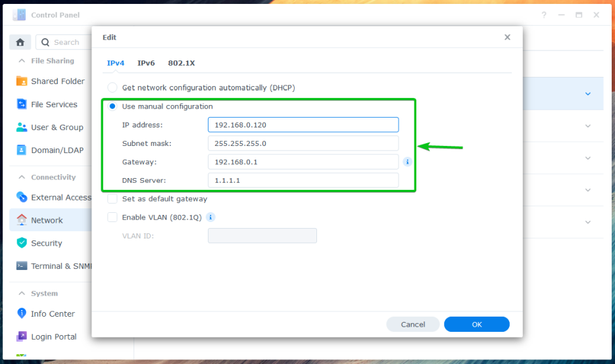The height and width of the screenshot is (364, 615).
Task: Open Security shield icon
Action: tap(22, 243)
